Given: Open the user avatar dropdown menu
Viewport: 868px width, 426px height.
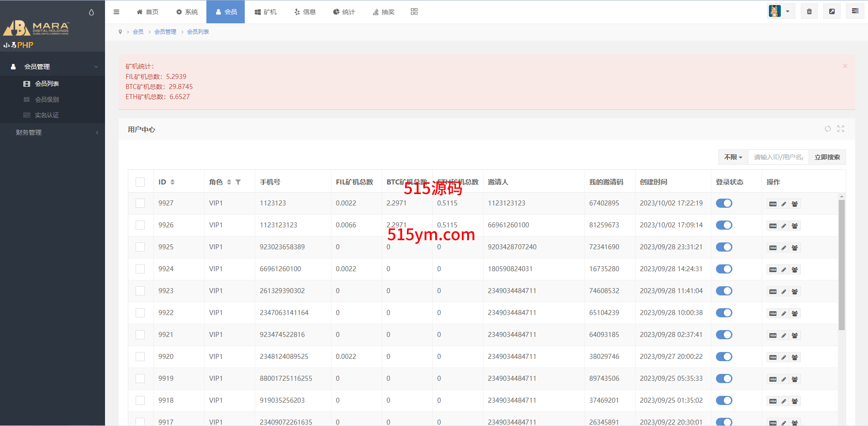Looking at the screenshot, I should point(781,11).
